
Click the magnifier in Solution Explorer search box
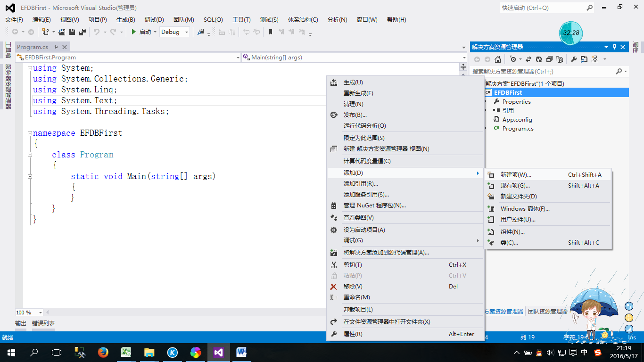click(619, 71)
